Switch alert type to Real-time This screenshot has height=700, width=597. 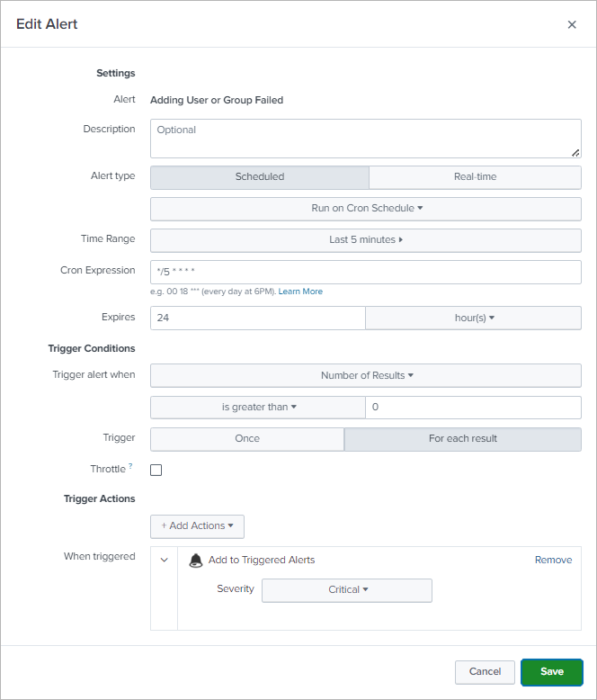(475, 177)
